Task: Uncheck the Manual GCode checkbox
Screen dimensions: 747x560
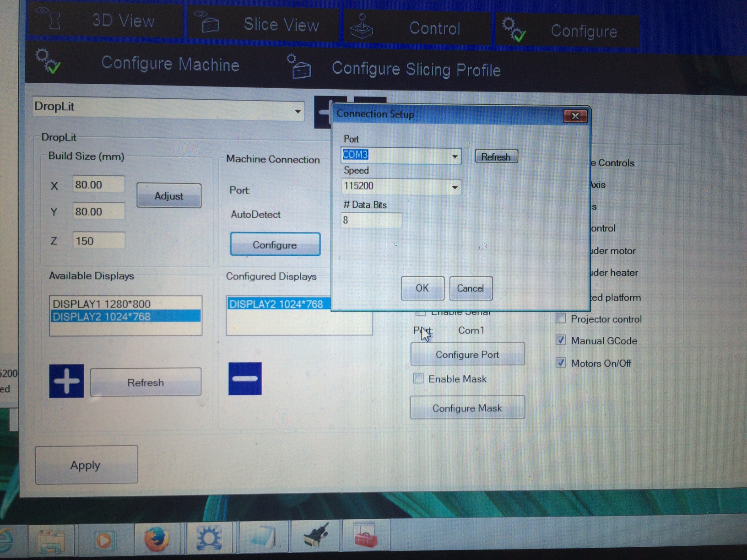Action: pos(561,340)
